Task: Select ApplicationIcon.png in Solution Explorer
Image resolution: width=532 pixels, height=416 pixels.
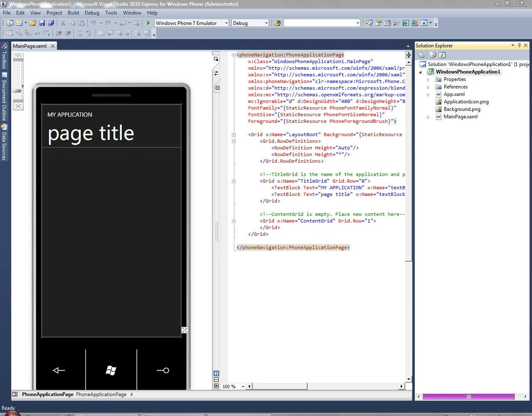Action: 466,102
